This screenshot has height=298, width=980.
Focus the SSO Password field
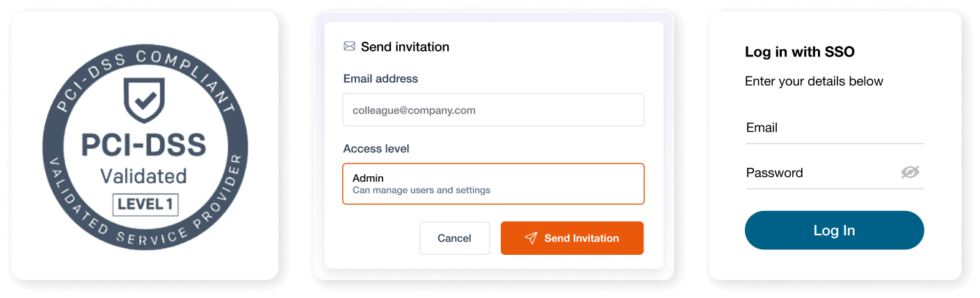835,173
